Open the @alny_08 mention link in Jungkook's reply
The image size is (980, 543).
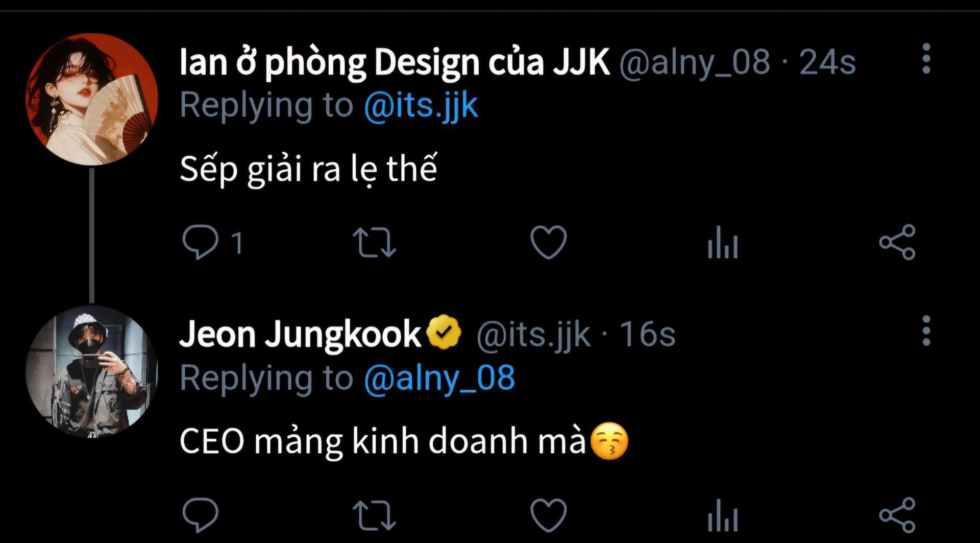point(439,378)
